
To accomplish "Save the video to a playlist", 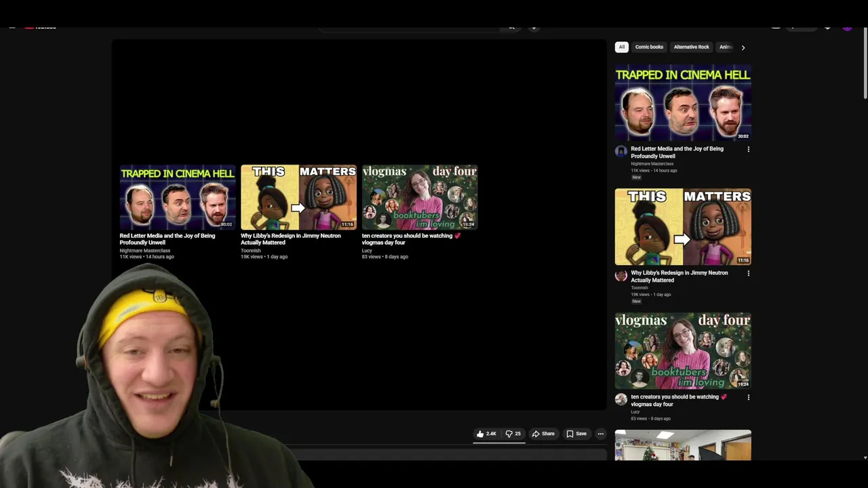I will pyautogui.click(x=576, y=434).
